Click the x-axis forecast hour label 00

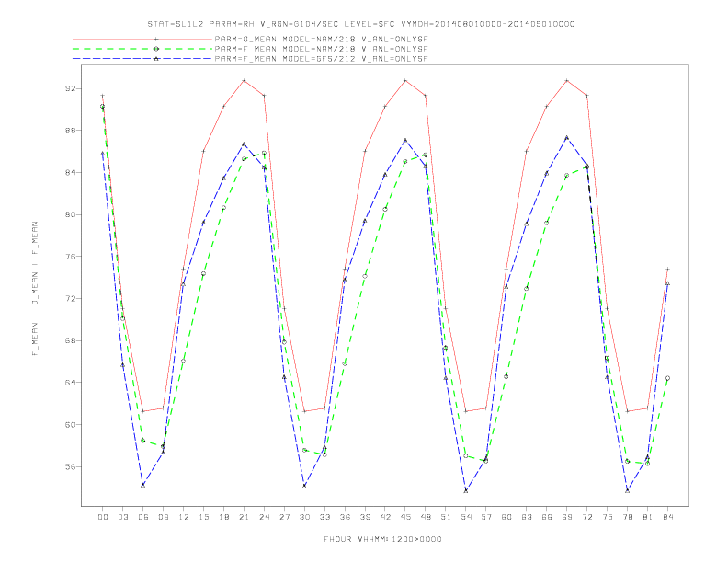[x=103, y=517]
